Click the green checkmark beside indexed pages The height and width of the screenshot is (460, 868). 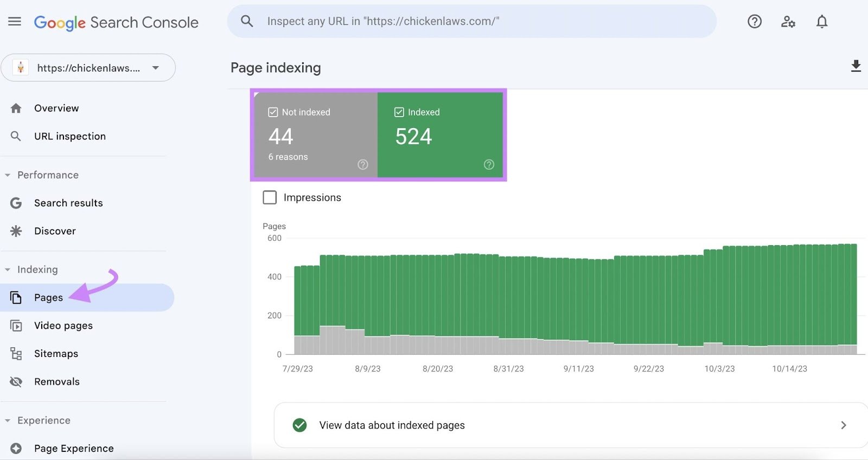299,425
